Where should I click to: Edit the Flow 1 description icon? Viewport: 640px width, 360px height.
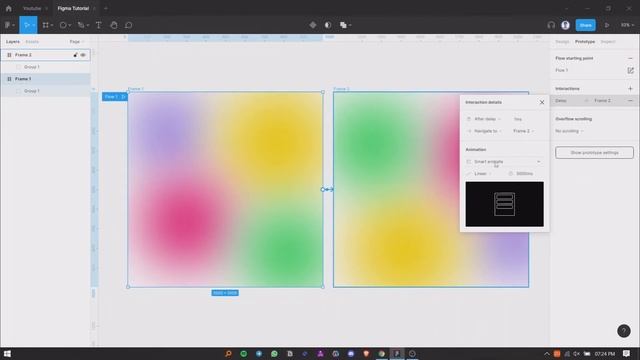[x=630, y=71]
